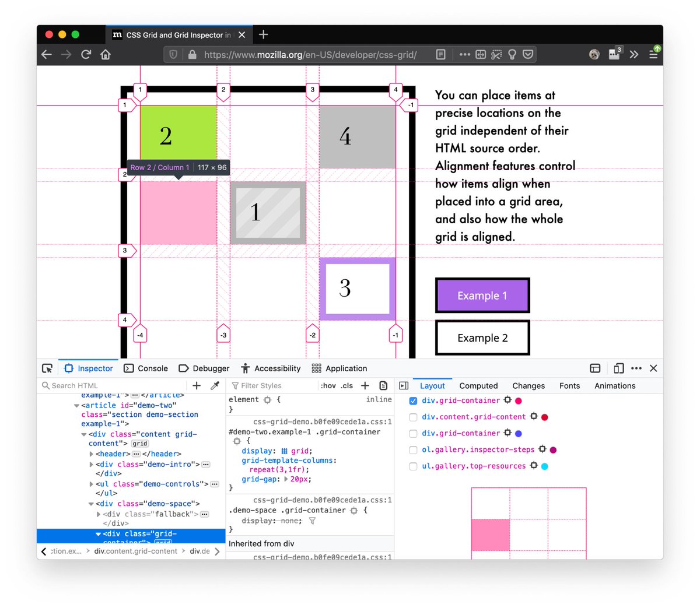700x608 pixels.
Task: Open the browser home page
Action: (x=106, y=54)
